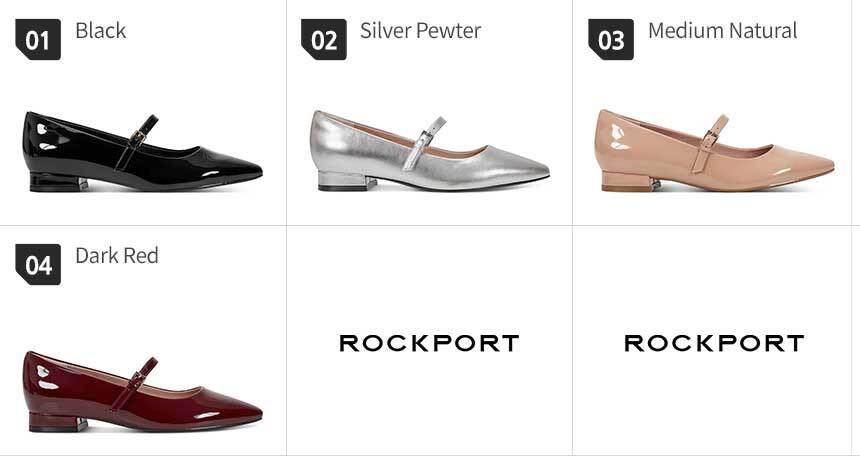Click the 01 number badge
The height and width of the screenshot is (456, 860).
pos(38,40)
